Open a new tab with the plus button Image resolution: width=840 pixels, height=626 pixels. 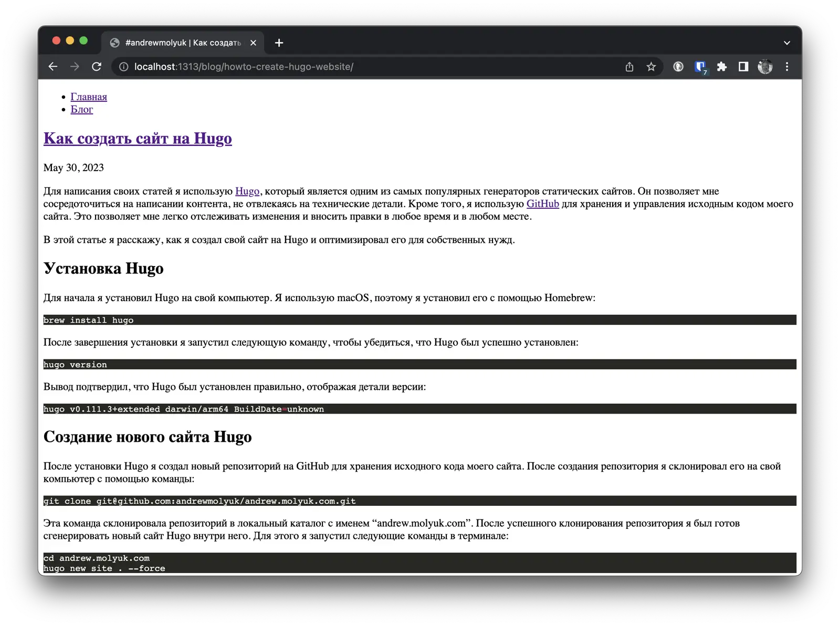click(x=279, y=43)
